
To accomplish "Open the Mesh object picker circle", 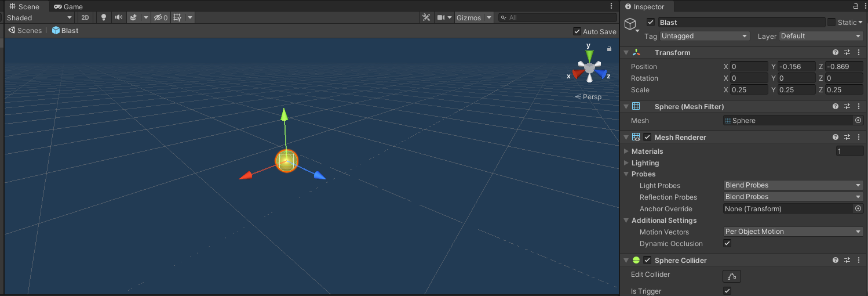I will click(858, 121).
